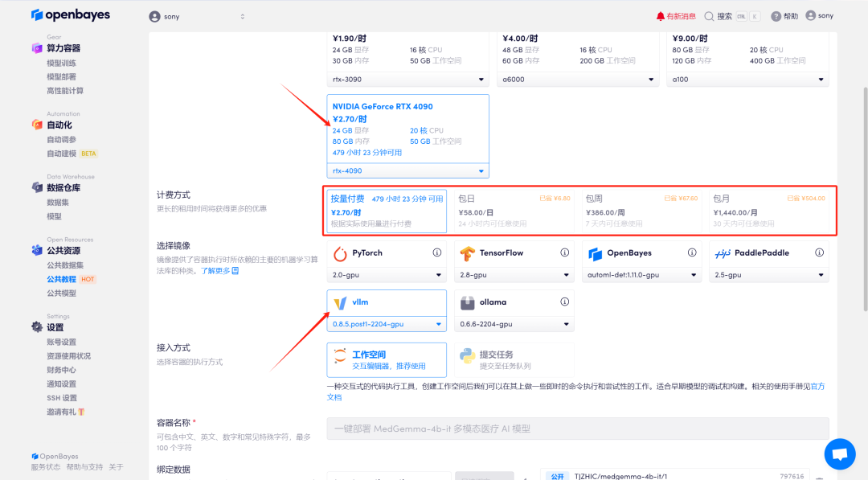Screen dimensions: 868x480
Task: Click the TensorFlow logo icon
Action: tap(467, 253)
